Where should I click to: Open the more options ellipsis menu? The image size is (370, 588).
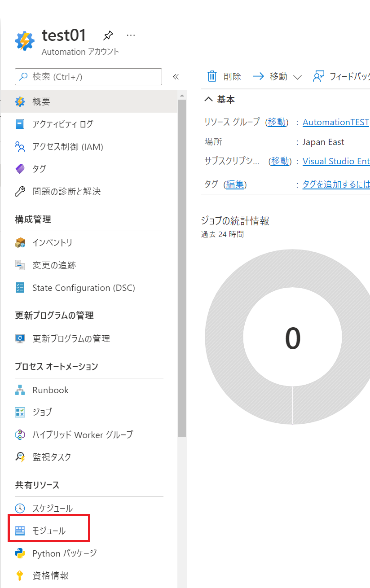click(x=131, y=35)
